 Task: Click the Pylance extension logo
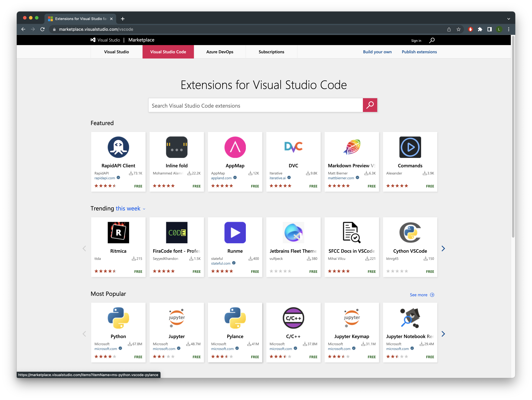click(x=235, y=318)
